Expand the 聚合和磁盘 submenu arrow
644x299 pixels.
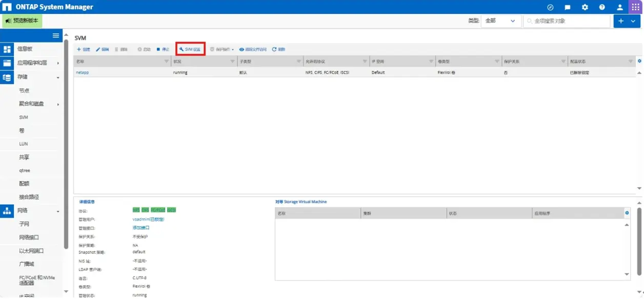58,105
